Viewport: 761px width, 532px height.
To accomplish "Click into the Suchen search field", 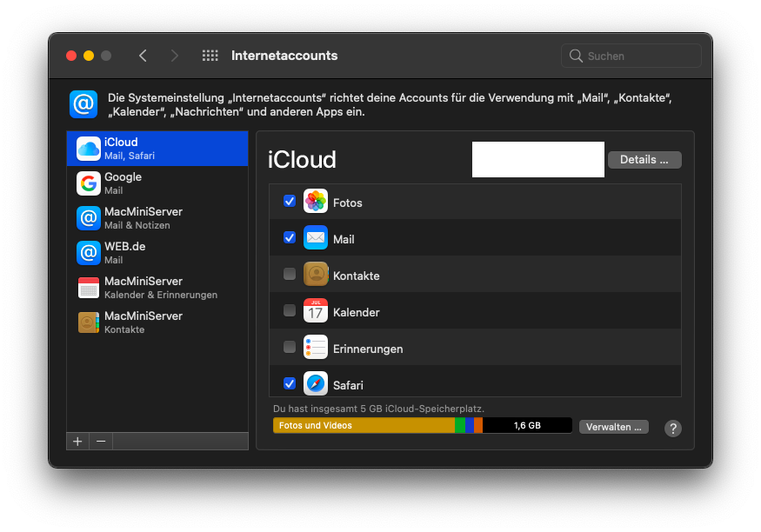I will 640,56.
